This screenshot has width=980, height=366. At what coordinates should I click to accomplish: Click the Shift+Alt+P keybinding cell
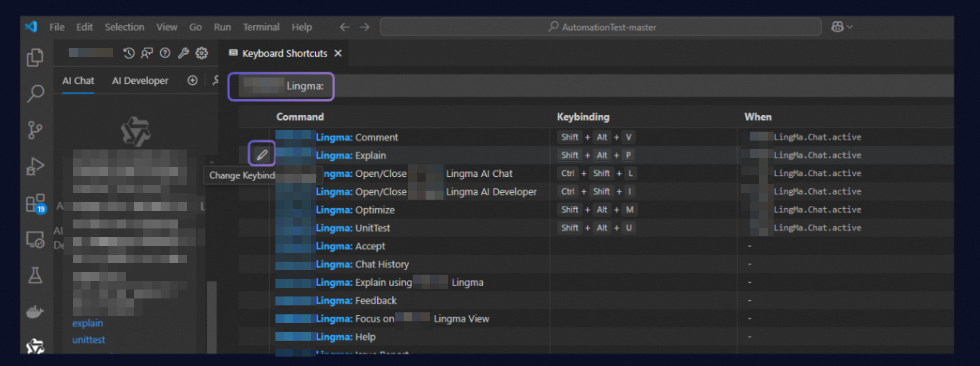coord(597,155)
